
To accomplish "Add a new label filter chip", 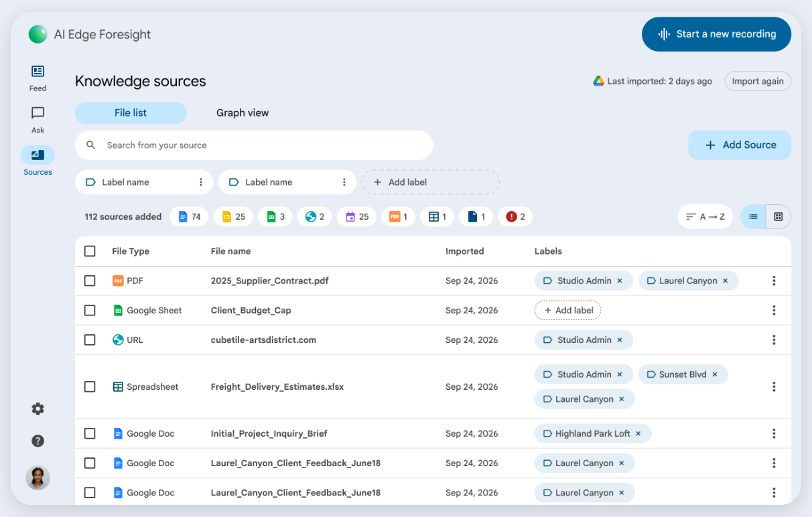I will 431,182.
